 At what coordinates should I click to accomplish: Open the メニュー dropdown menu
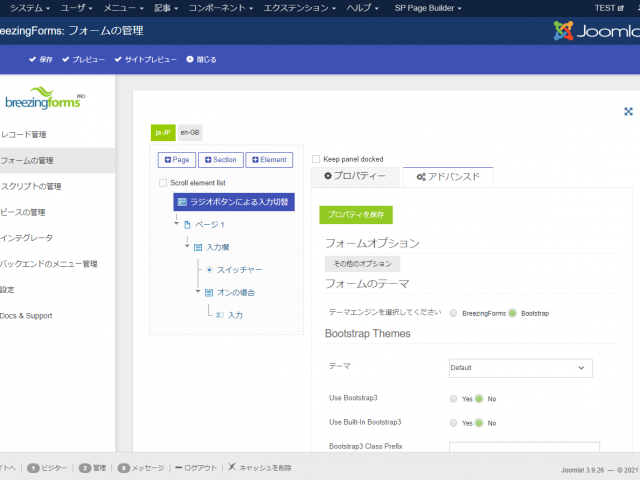click(x=123, y=8)
